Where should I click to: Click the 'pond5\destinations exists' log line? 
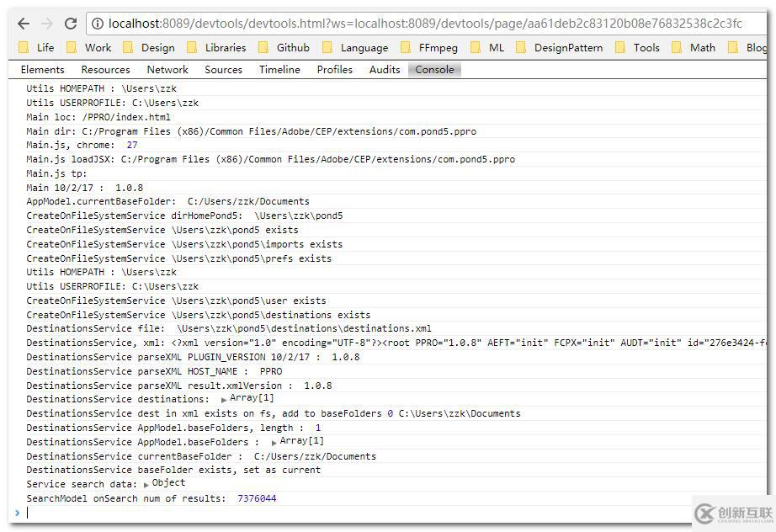point(198,315)
